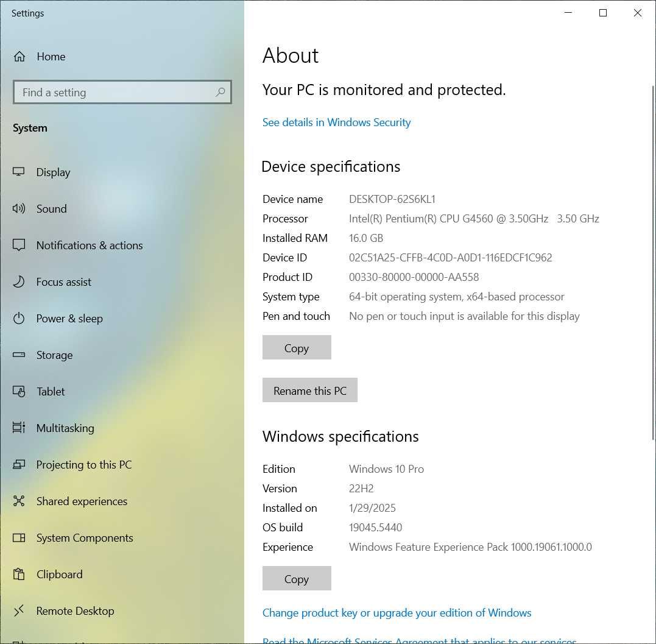Click the Installed on date 1/29/2025
656x644 pixels.
[x=372, y=508]
